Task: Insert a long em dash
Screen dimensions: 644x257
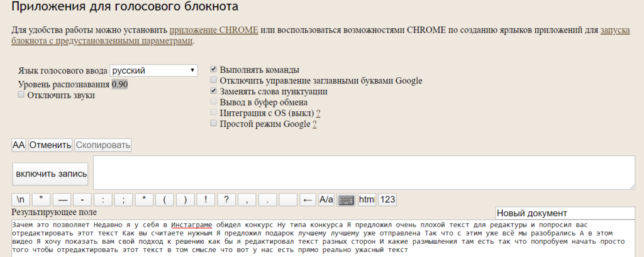Action: click(62, 200)
